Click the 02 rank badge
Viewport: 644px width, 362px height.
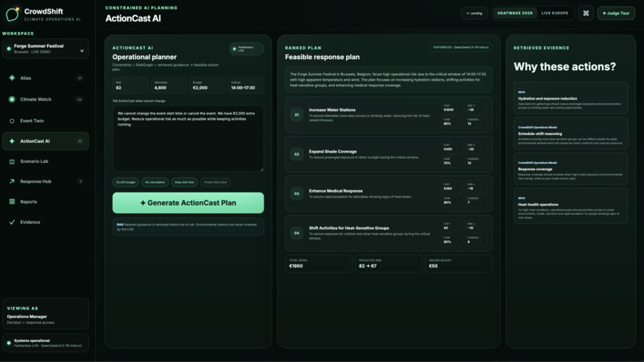tap(296, 154)
